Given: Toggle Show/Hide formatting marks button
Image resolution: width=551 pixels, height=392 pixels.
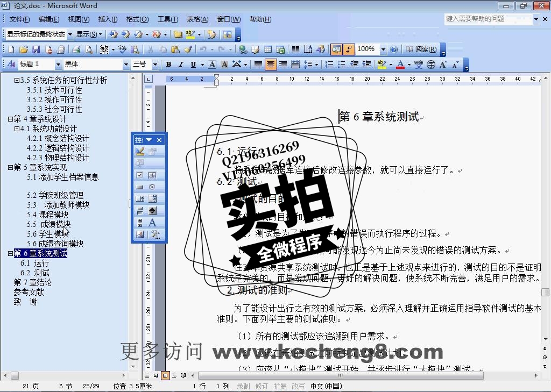Looking at the screenshot, I should (x=349, y=49).
